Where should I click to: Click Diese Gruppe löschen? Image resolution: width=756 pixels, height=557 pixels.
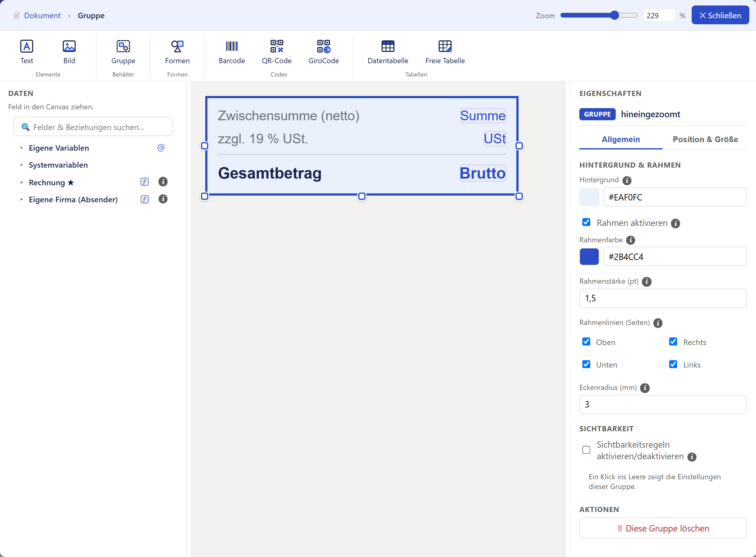point(662,528)
